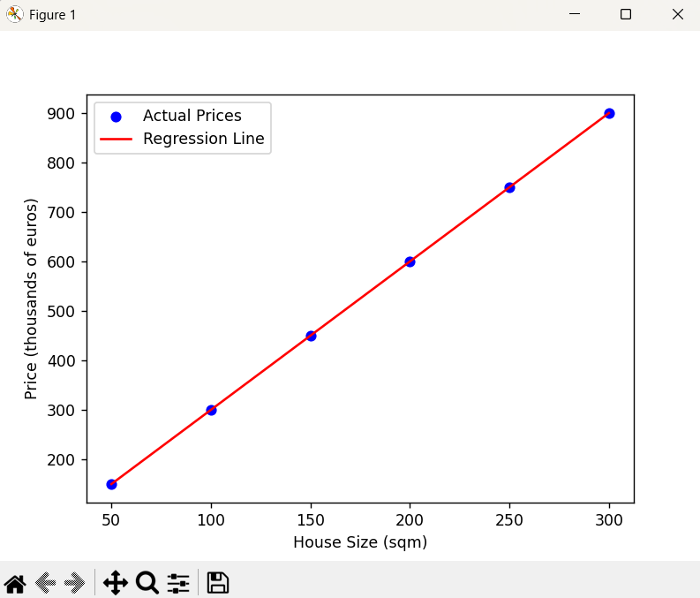Close the Figure 1 window
Viewport: 700px width, 598px height.
tap(677, 15)
